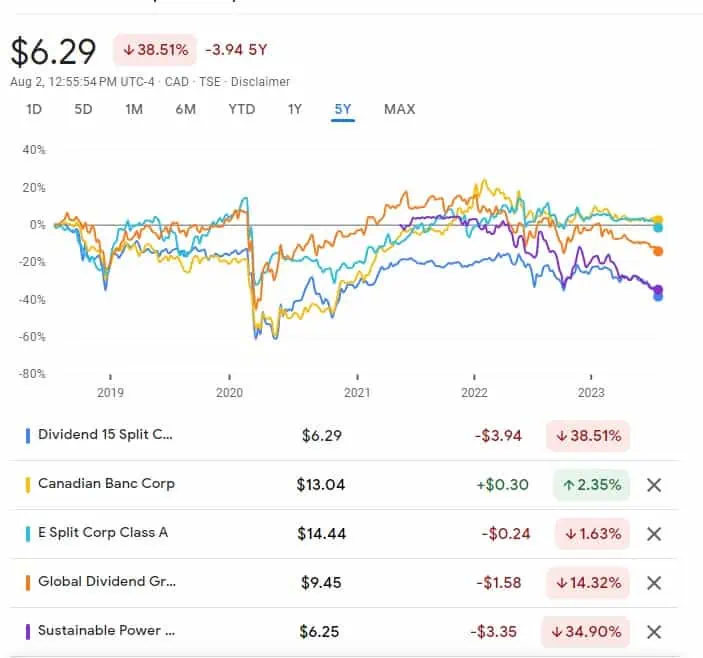The image size is (703, 658).
Task: Click blue color marker for Dividend 15 Split
Action: (28, 436)
